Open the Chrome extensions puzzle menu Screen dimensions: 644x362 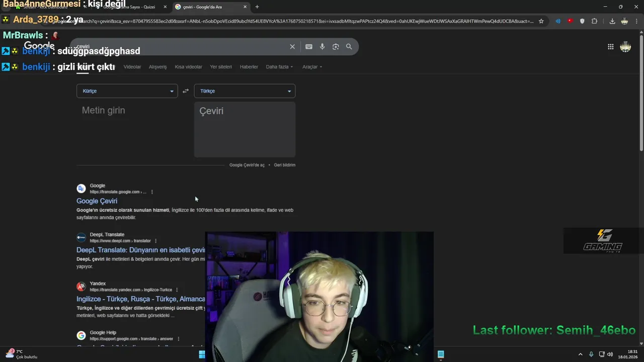tap(594, 21)
